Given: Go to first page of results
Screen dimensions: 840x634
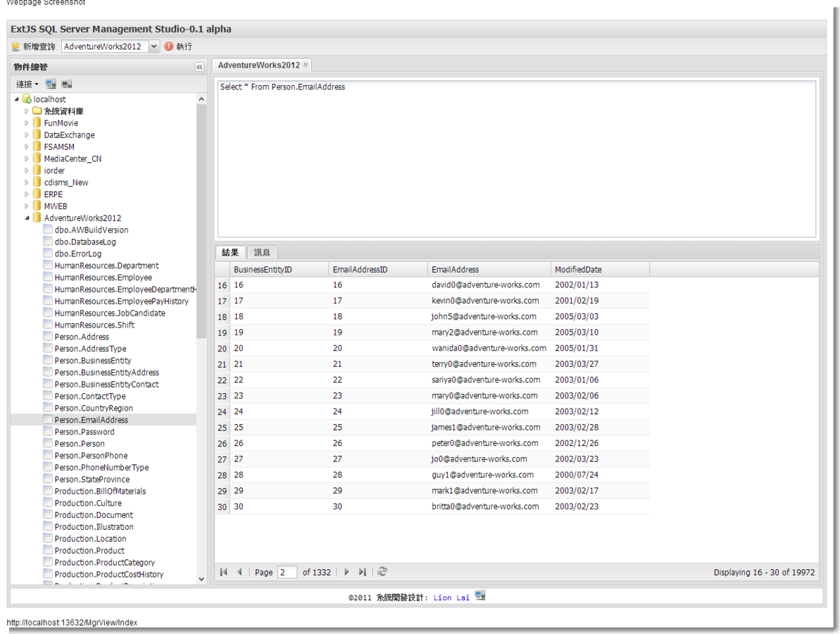Looking at the screenshot, I should [223, 572].
